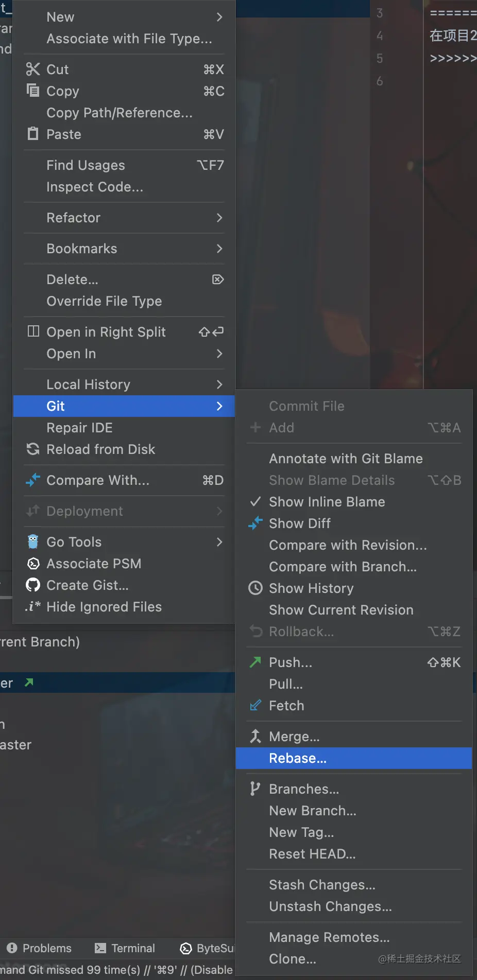Expand the Local History submenu arrow
Image resolution: width=477 pixels, height=980 pixels.
click(219, 384)
